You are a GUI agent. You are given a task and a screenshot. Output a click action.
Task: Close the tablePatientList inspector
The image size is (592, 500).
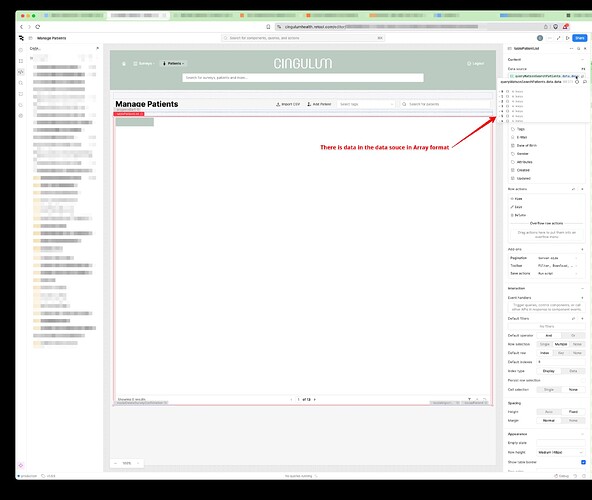[585, 49]
